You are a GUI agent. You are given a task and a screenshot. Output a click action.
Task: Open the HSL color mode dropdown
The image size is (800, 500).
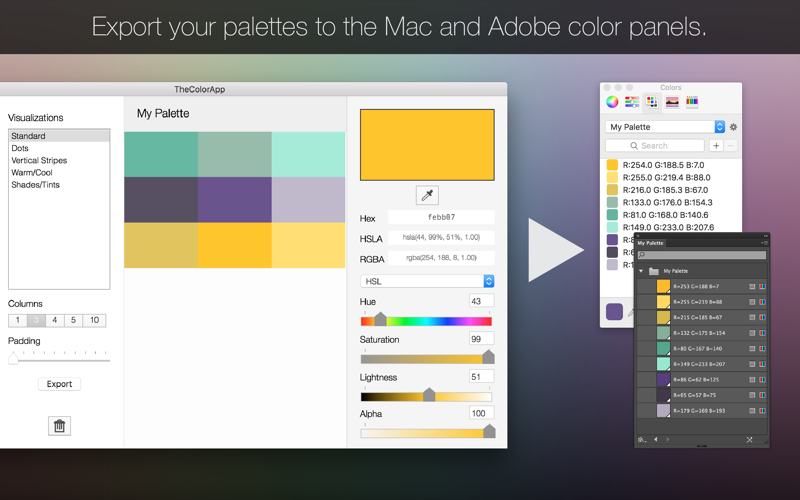coord(427,281)
